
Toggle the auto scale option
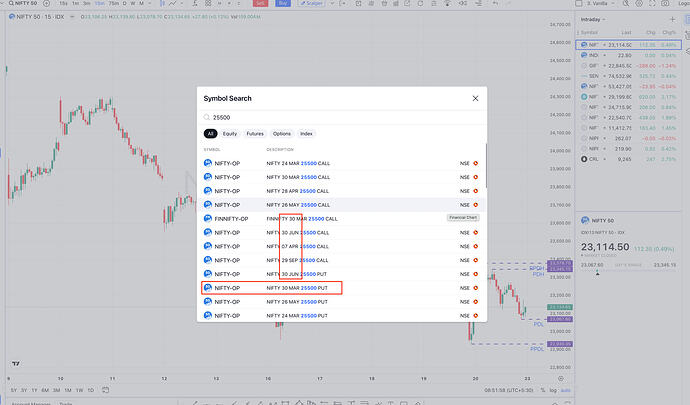(569, 390)
